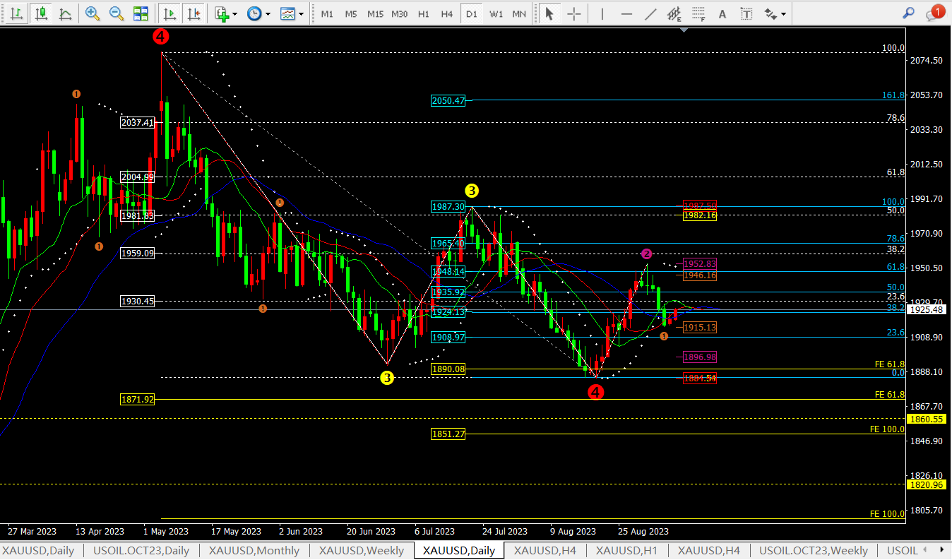Click the 2004.99 price label
This screenshot has height=560, width=952.
coord(138,177)
